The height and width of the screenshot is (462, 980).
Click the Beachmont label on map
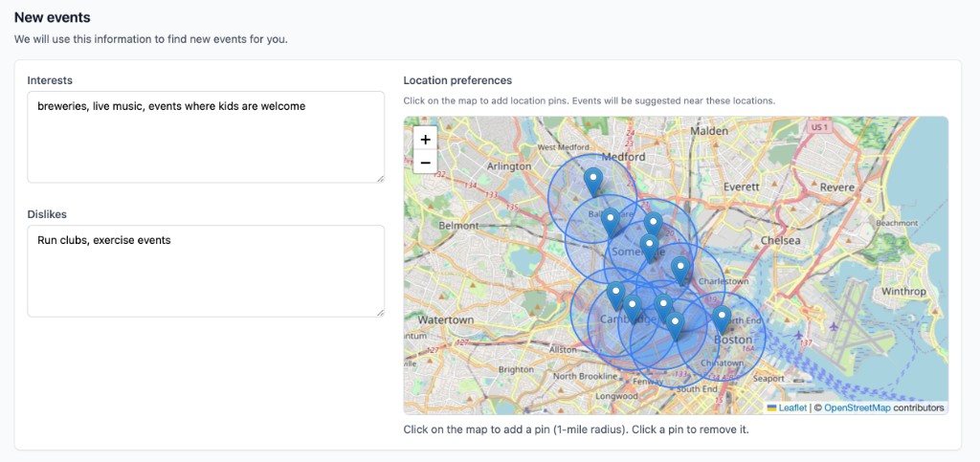click(897, 222)
